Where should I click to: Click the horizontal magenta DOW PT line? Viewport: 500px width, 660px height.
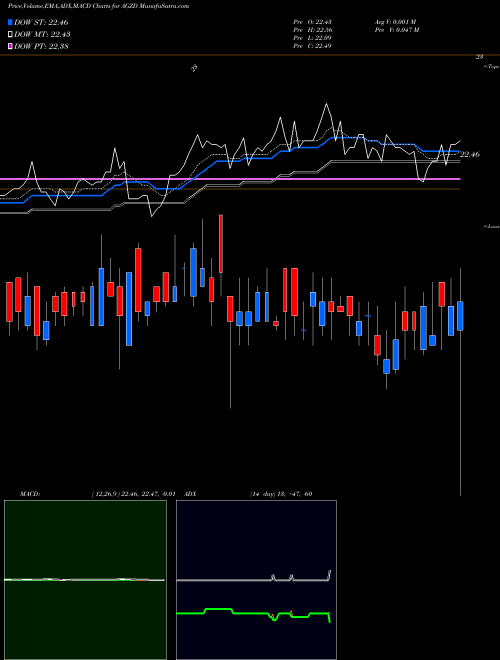click(230, 179)
